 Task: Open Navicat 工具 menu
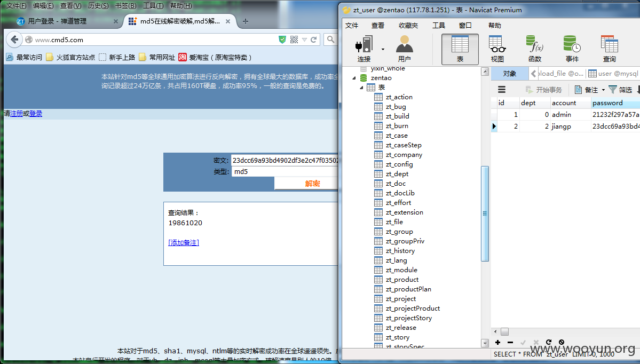click(x=439, y=25)
